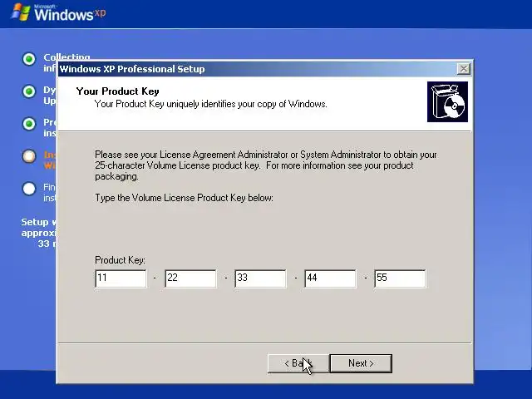The height and width of the screenshot is (399, 532).
Task: Click the orange Installing Windows step indicator
Action: tap(29, 156)
